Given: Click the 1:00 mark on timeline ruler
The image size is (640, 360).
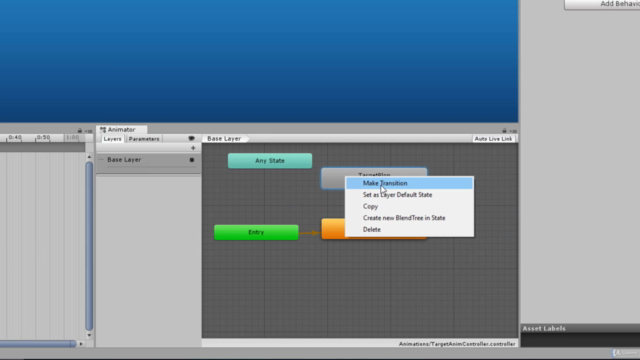Looking at the screenshot, I should pyautogui.click(x=72, y=138).
